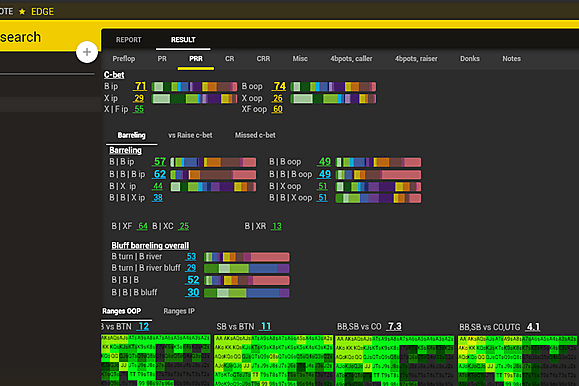The width and height of the screenshot is (579, 386).
Task: Switch to the Ranges IP tab
Action: [x=179, y=311]
